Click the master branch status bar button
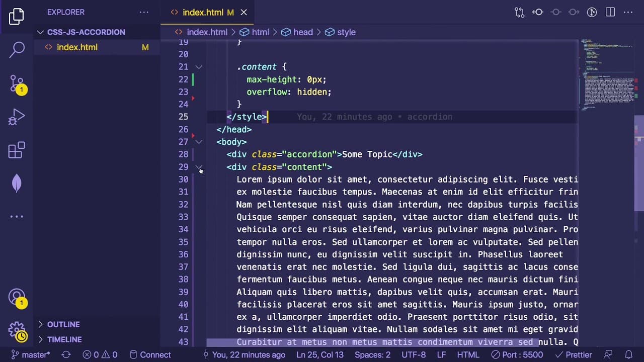644x362 pixels. (30, 354)
